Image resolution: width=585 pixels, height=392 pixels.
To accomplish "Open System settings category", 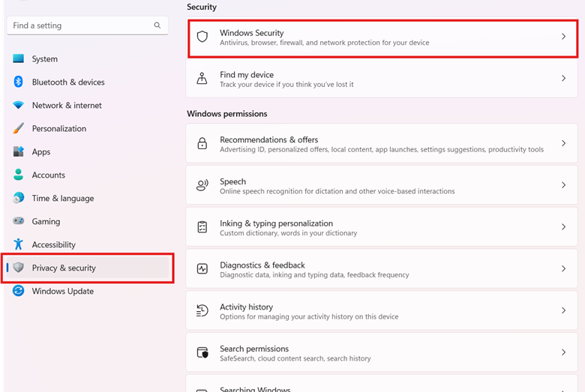I will (x=45, y=59).
